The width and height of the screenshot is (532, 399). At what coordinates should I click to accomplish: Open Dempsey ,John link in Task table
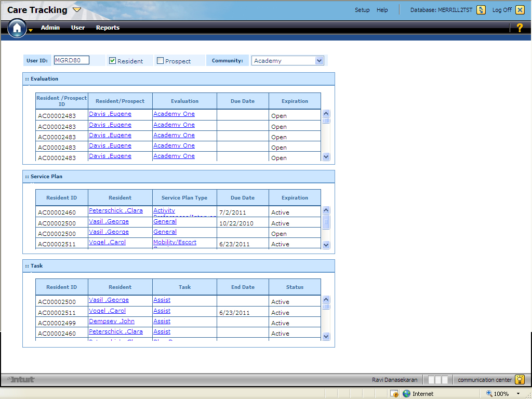coord(112,321)
